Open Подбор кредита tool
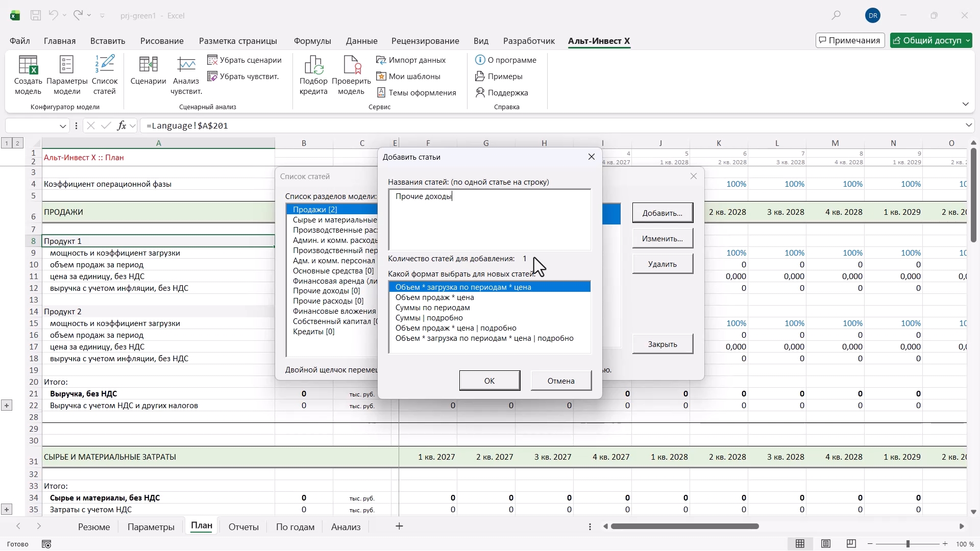The width and height of the screenshot is (980, 551). click(x=313, y=76)
